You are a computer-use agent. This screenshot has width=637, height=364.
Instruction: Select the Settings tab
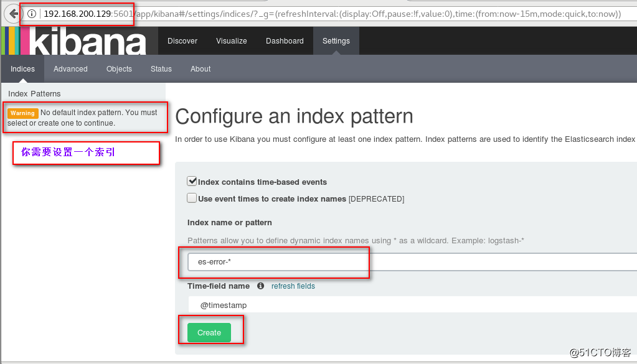coord(336,41)
